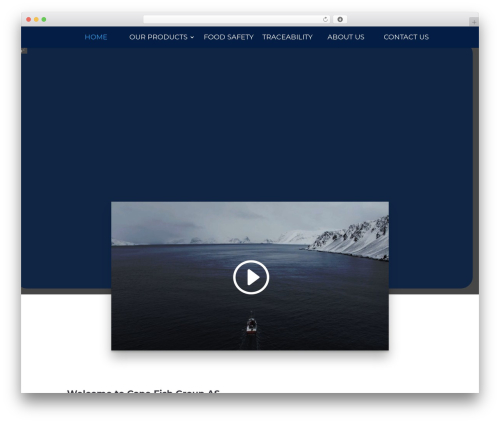Open the TRACEABILITY page
This screenshot has width=500, height=423.
click(287, 37)
